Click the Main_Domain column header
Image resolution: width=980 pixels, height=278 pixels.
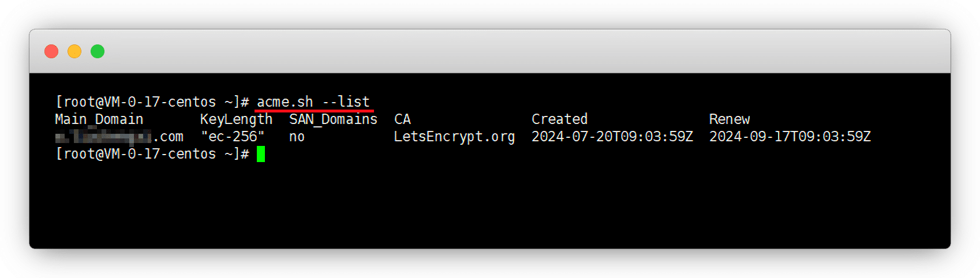point(99,119)
